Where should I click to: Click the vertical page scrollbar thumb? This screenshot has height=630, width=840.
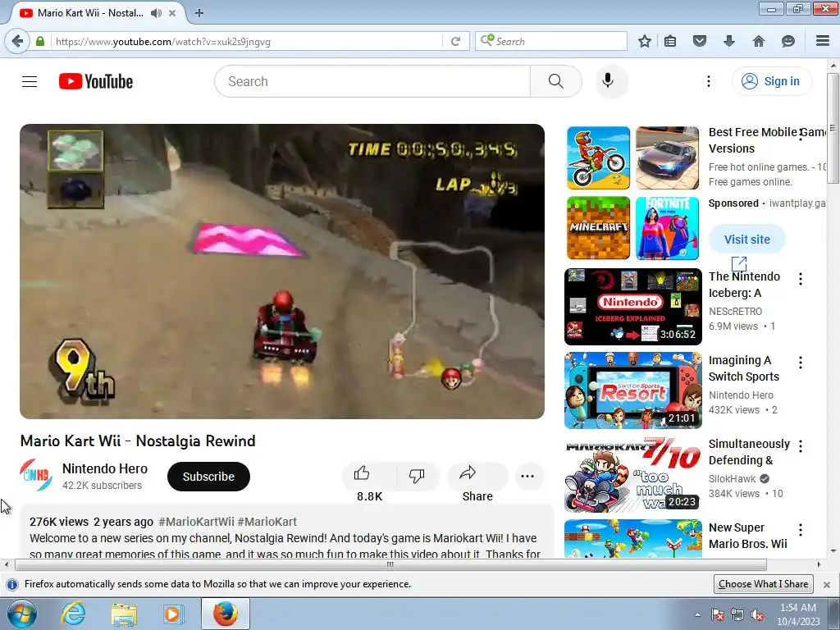click(x=833, y=129)
